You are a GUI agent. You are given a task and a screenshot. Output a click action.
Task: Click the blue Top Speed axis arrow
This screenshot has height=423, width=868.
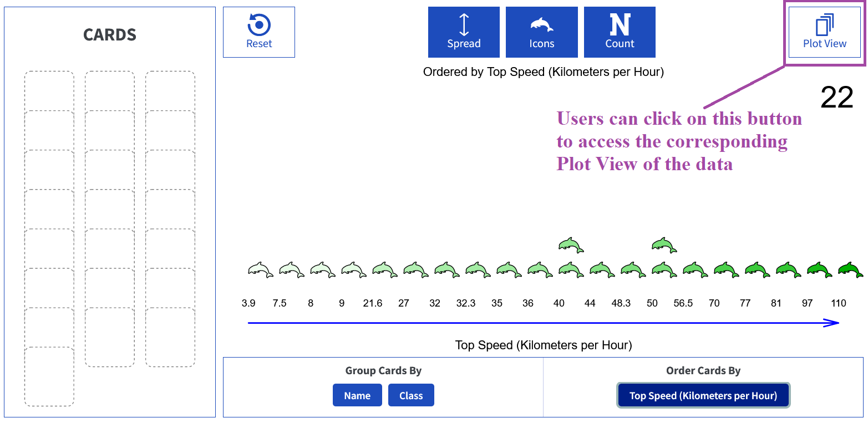544,323
